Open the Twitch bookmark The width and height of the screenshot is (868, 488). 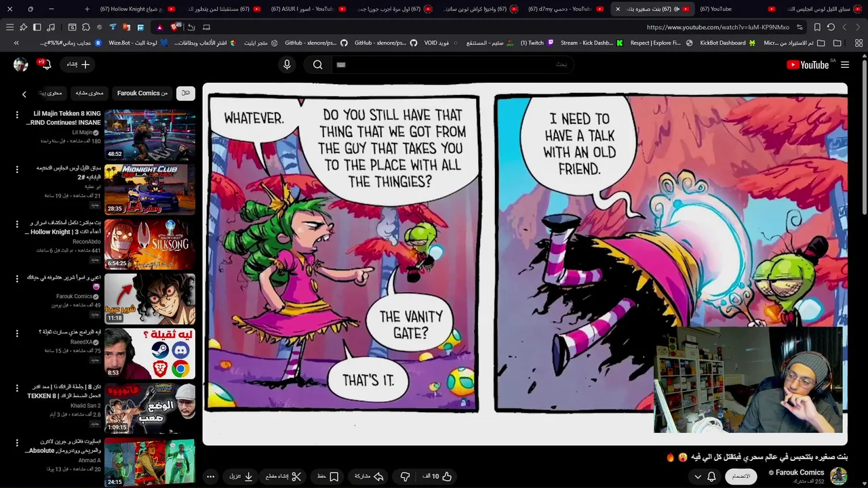pos(537,43)
